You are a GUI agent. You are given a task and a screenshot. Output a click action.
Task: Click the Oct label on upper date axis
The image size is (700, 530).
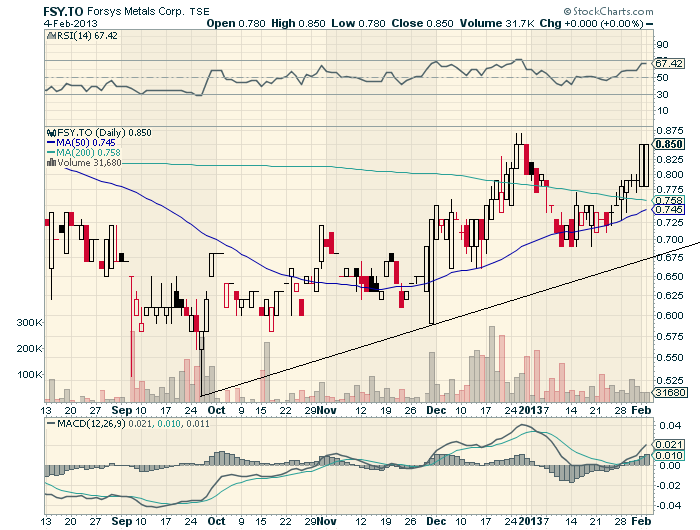(x=217, y=410)
